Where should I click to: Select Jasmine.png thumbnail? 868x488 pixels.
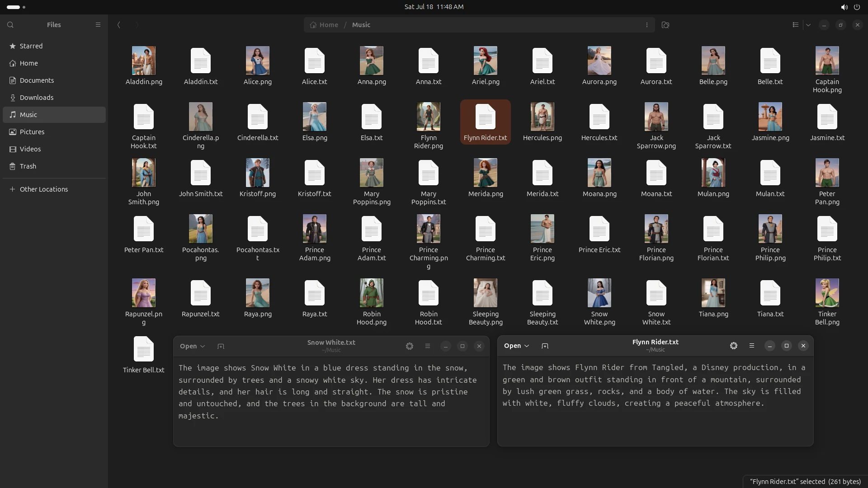coord(770,117)
